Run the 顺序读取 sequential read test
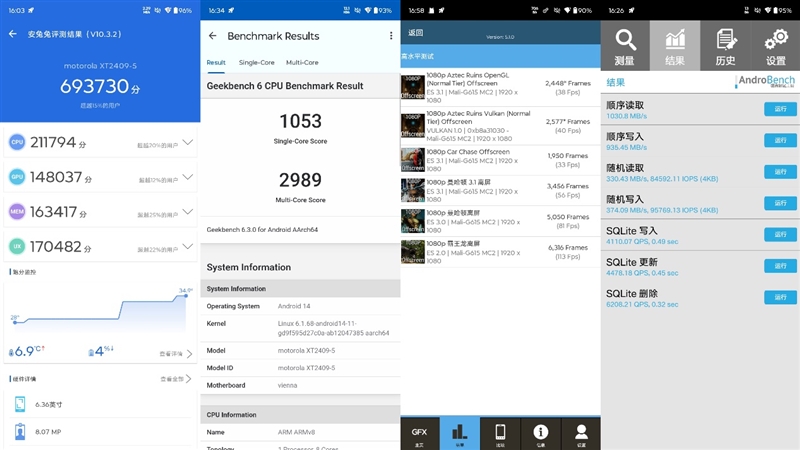Viewport: 800px width, 450px height. point(780,109)
